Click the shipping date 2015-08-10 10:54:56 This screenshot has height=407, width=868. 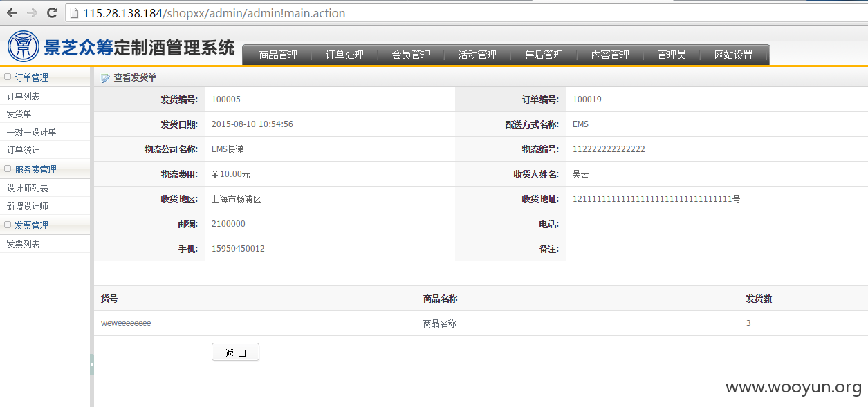tap(252, 124)
